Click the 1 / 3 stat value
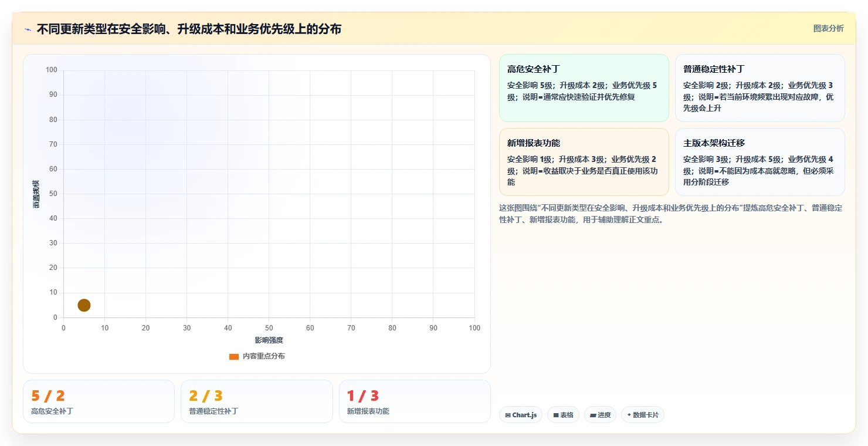Screen dimensions: 868x446 point(364,396)
